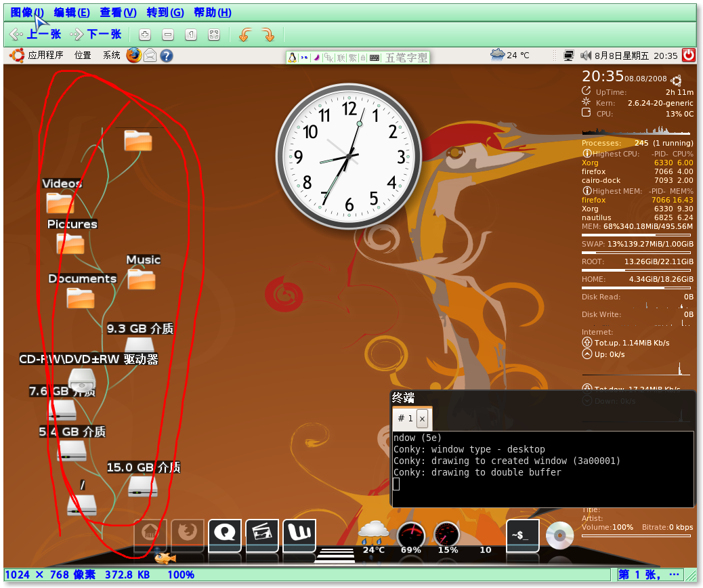Click the zoom in plus icon
This screenshot has width=703, height=588.
pyautogui.click(x=145, y=35)
